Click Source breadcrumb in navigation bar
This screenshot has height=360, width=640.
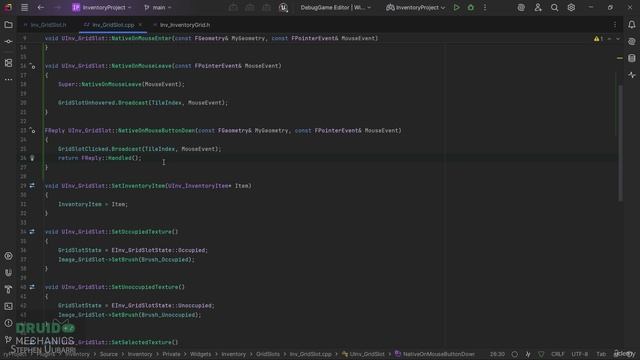pyautogui.click(x=109, y=354)
